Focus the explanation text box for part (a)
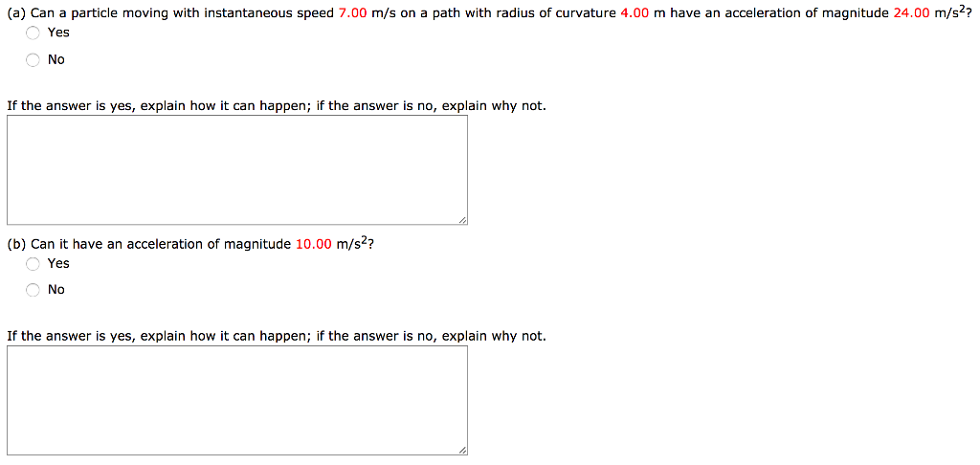 (x=236, y=170)
